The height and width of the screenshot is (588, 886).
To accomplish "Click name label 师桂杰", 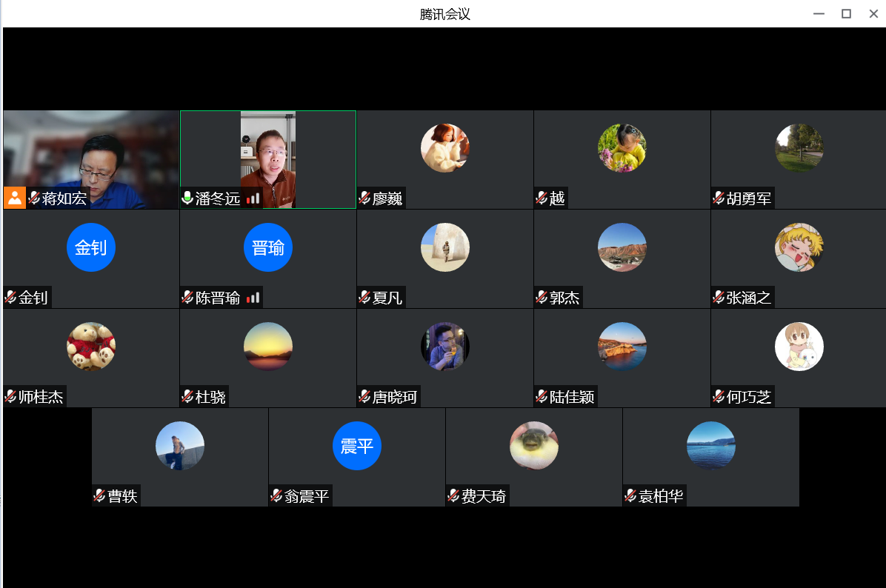I will (41, 397).
